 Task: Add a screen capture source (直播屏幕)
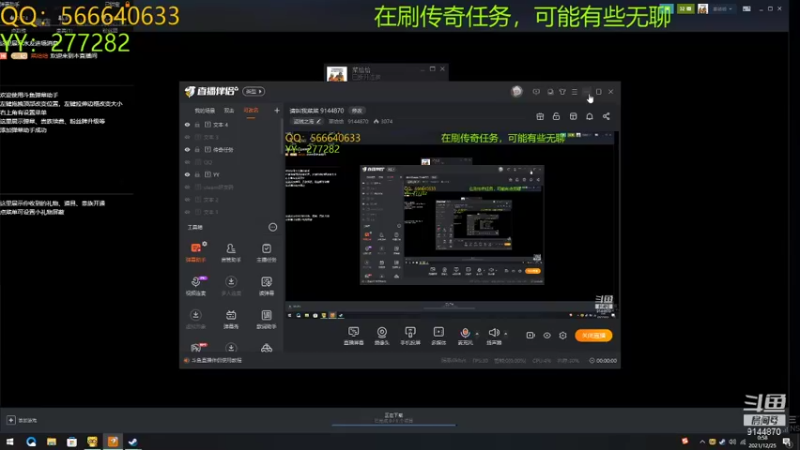click(x=354, y=336)
